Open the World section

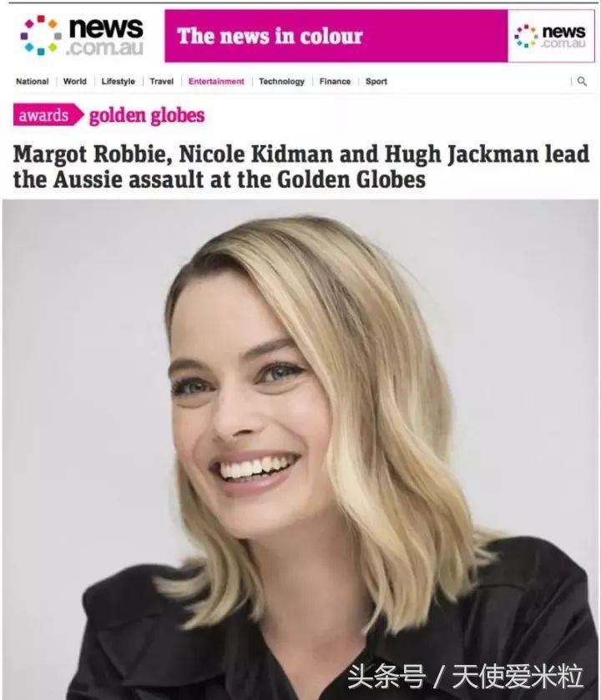(75, 81)
